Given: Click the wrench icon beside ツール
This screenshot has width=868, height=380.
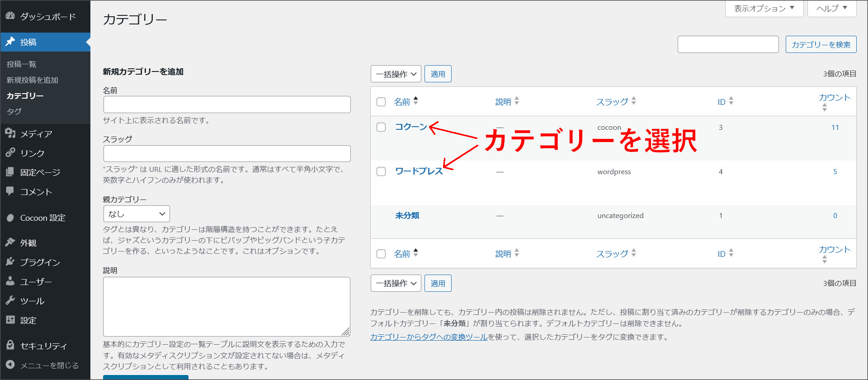Looking at the screenshot, I should (10, 300).
